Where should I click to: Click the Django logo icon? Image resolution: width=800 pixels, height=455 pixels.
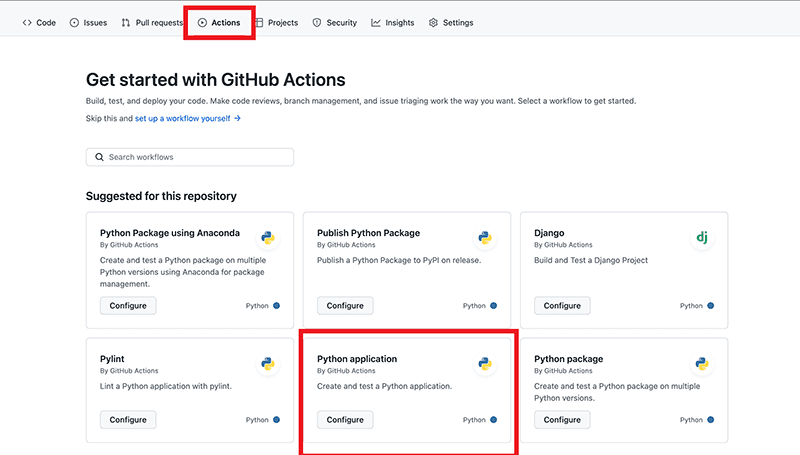point(702,238)
